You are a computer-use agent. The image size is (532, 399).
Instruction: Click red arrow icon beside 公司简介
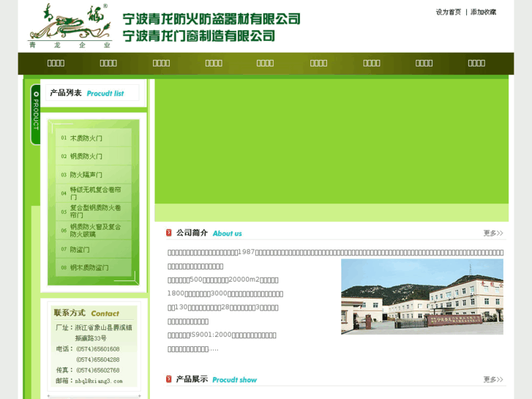[x=168, y=233]
